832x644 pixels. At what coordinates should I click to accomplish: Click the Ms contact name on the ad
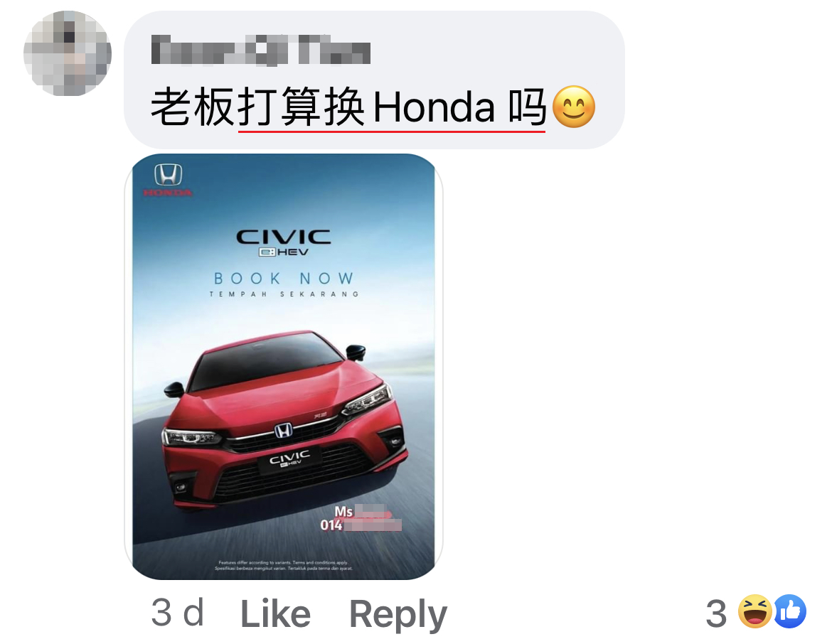[363, 511]
